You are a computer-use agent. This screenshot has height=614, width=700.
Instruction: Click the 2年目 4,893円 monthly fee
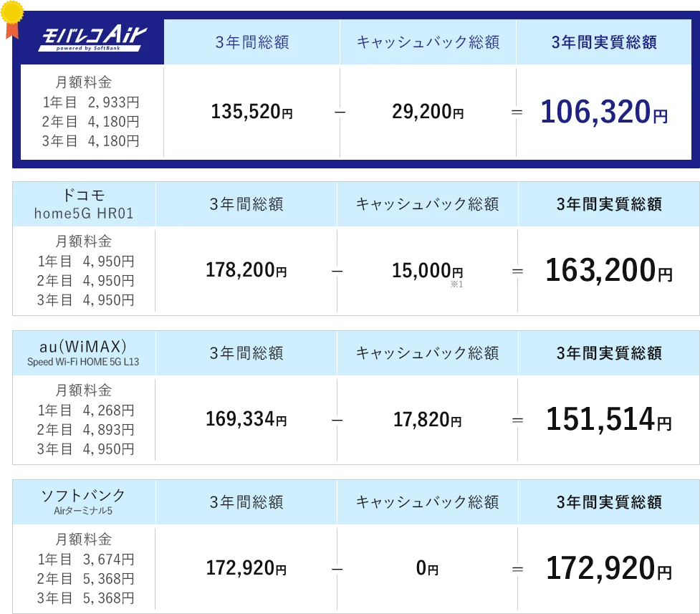coord(85,430)
